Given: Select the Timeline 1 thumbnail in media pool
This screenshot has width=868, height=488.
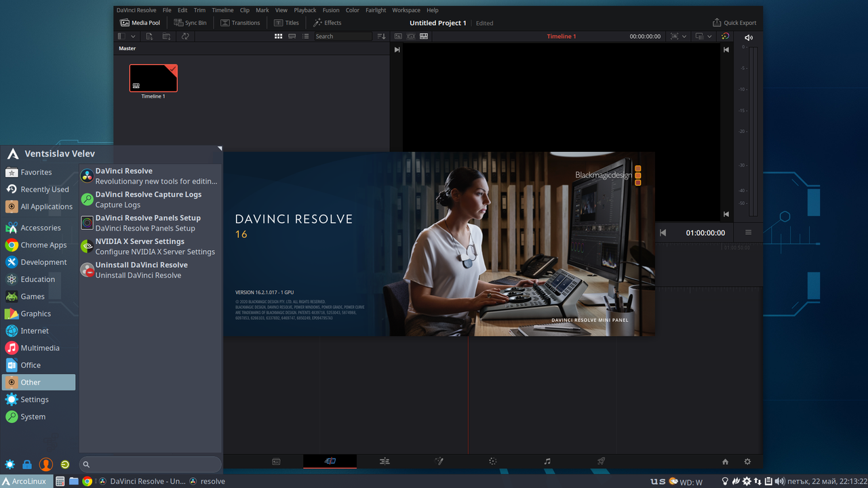Looking at the screenshot, I should coord(153,78).
